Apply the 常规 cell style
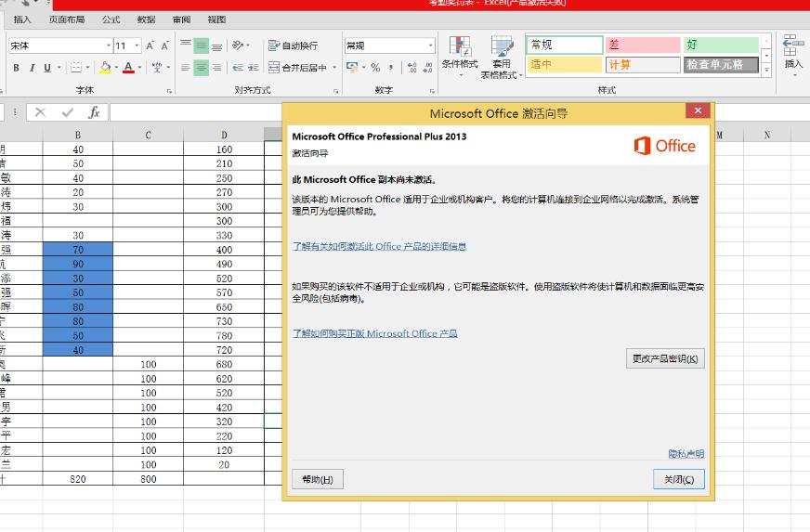This screenshot has width=810, height=532. tap(565, 45)
